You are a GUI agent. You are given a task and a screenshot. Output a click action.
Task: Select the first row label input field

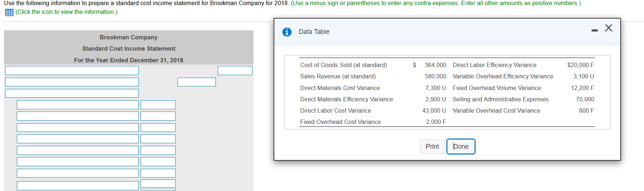(x=72, y=71)
